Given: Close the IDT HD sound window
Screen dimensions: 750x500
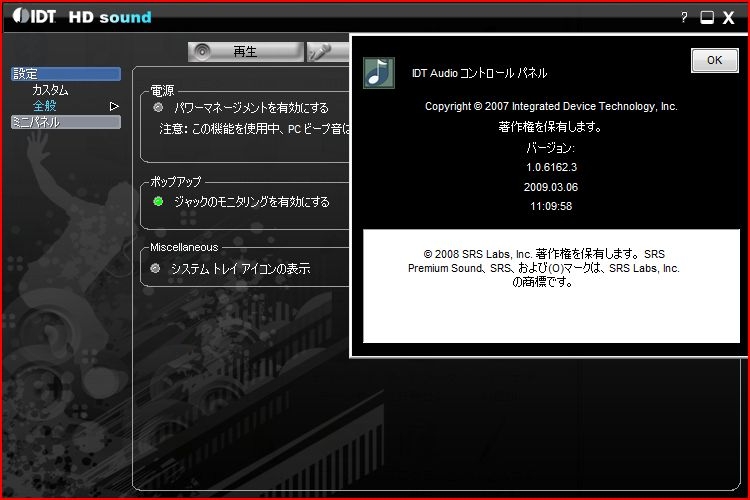Looking at the screenshot, I should tap(728, 18).
